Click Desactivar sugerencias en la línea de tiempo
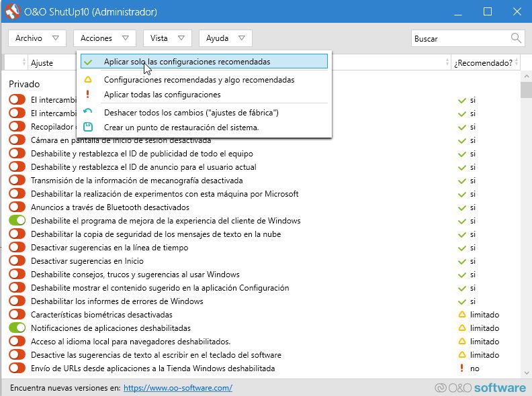This screenshot has height=396, width=532. click(x=109, y=248)
